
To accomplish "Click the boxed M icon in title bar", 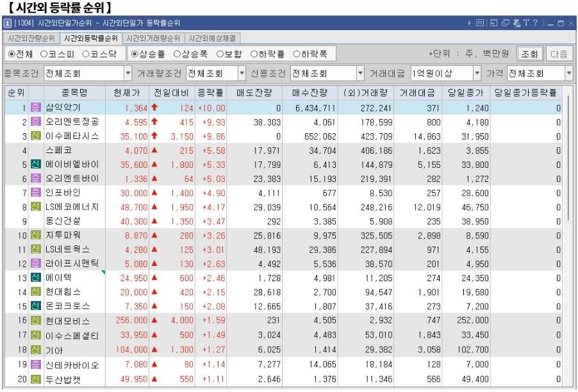I will click(480, 22).
